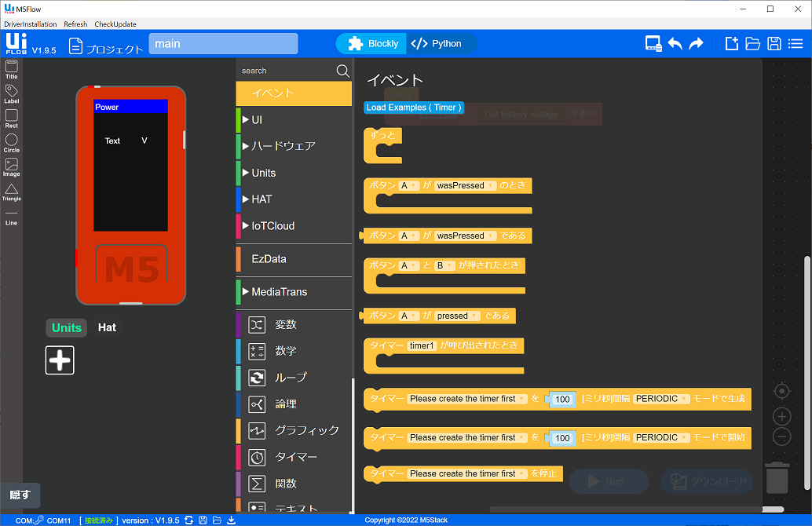Open timer selector dropdown in を停止 block
This screenshot has width=812, height=526.
467,473
